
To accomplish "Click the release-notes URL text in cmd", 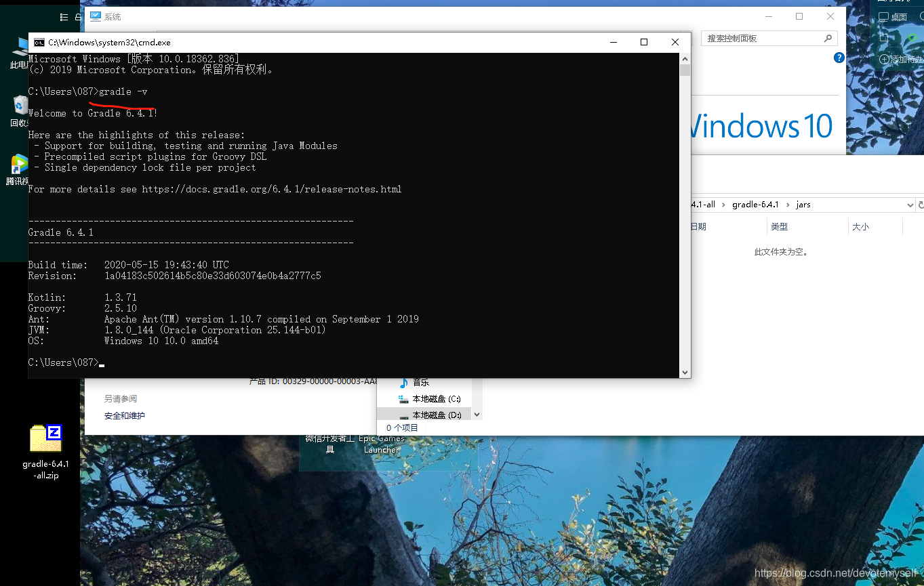I will pos(272,189).
